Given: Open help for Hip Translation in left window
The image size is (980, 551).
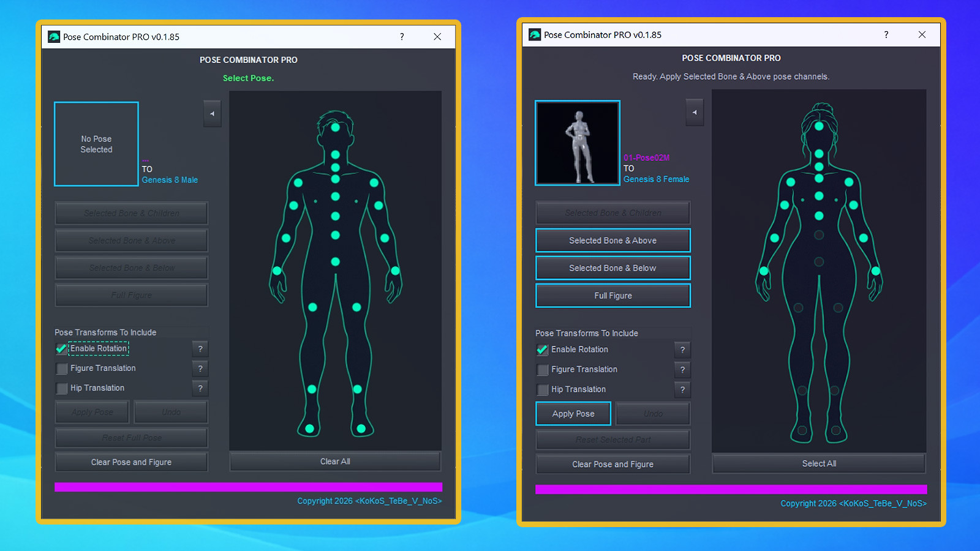Looking at the screenshot, I should coord(200,388).
